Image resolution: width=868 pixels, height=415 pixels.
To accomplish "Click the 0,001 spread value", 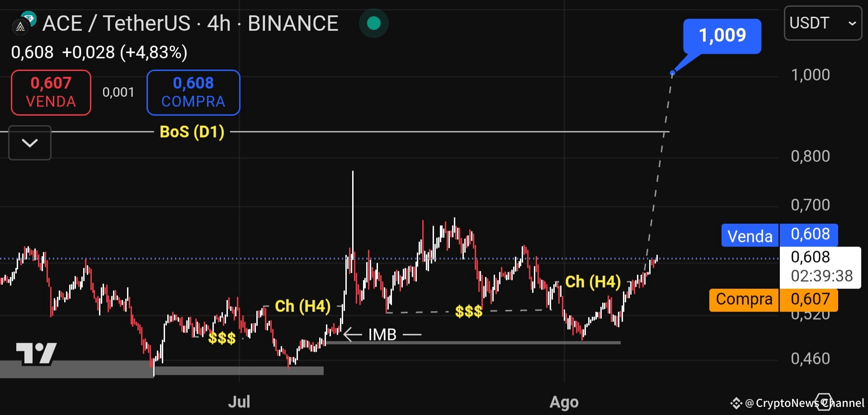I will point(118,92).
